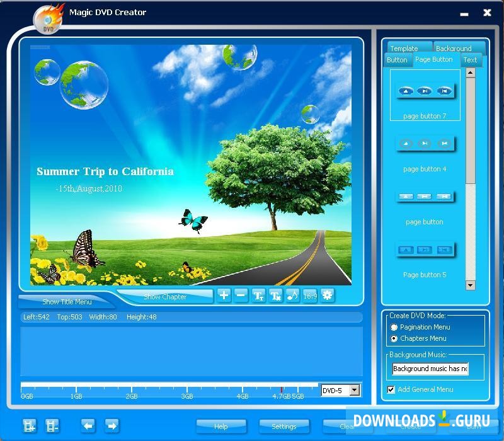Click the back arrow navigation icon
504x441 pixels.
88,426
